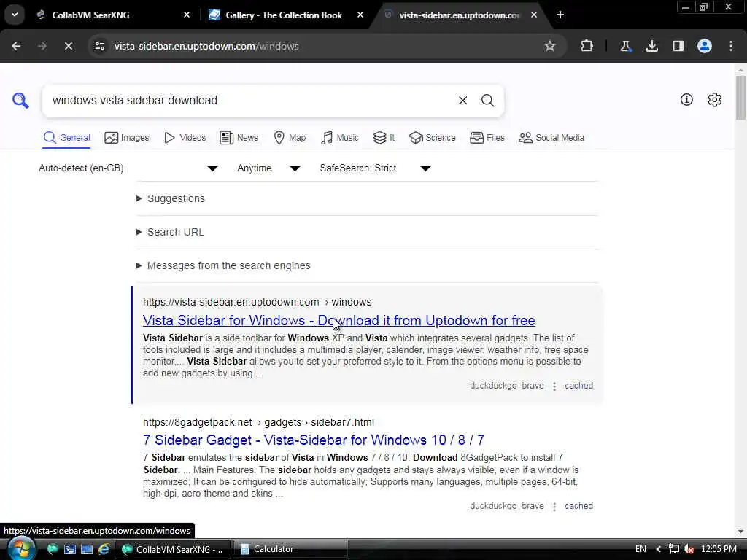
Task: Open the Anytime time range dropdown
Action: coord(268,168)
